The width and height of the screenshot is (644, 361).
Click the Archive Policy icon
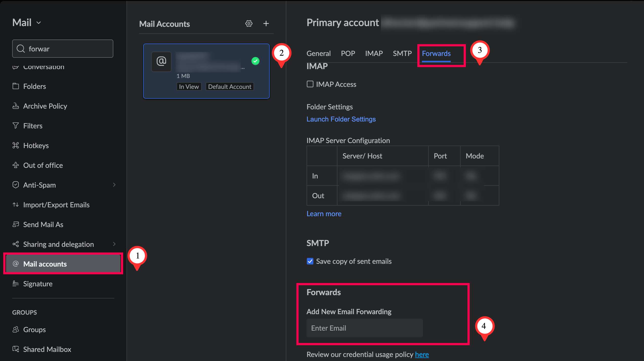point(16,106)
